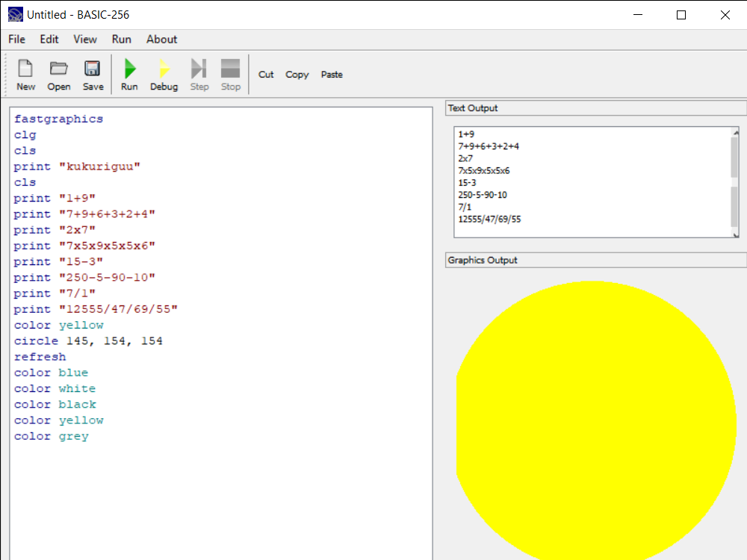Open the Run menu in the menu bar
The height and width of the screenshot is (560, 747).
pyautogui.click(x=121, y=39)
